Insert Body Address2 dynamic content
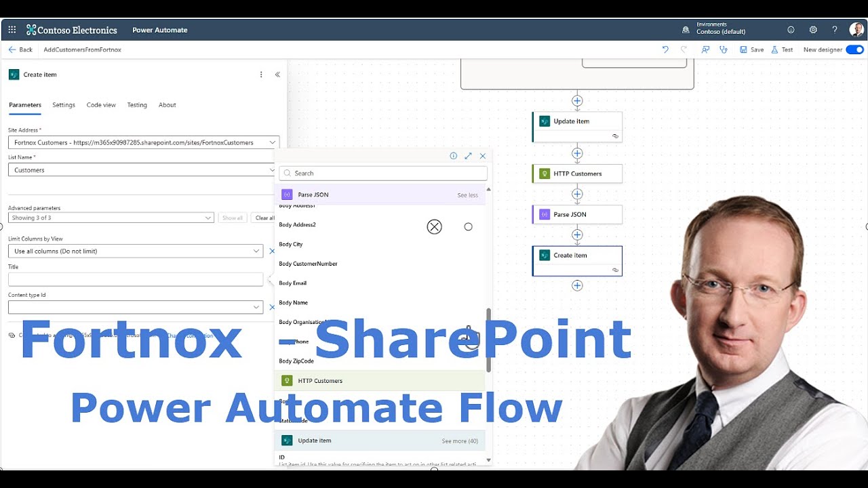 tap(297, 224)
